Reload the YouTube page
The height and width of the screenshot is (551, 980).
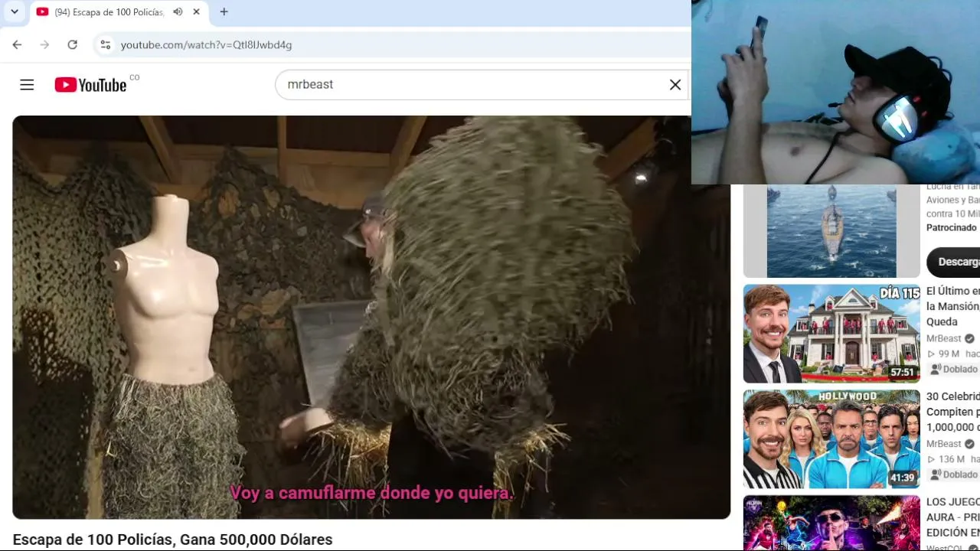pyautogui.click(x=72, y=45)
